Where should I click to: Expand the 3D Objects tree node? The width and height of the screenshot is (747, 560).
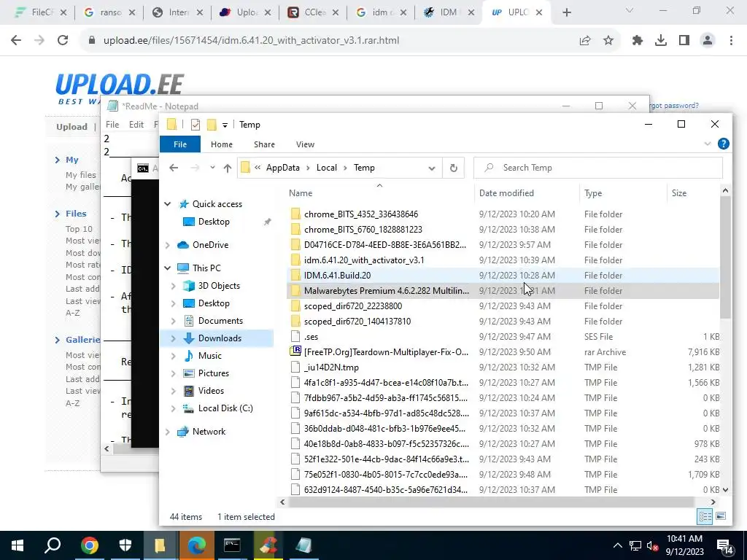tap(174, 286)
